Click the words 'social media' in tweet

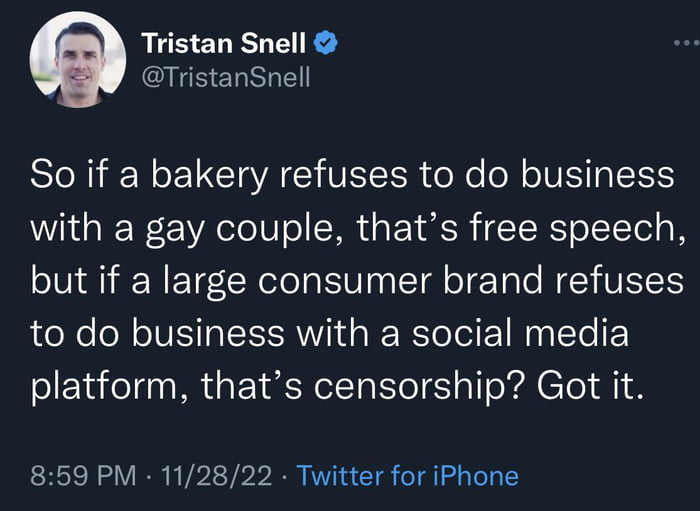[520, 333]
